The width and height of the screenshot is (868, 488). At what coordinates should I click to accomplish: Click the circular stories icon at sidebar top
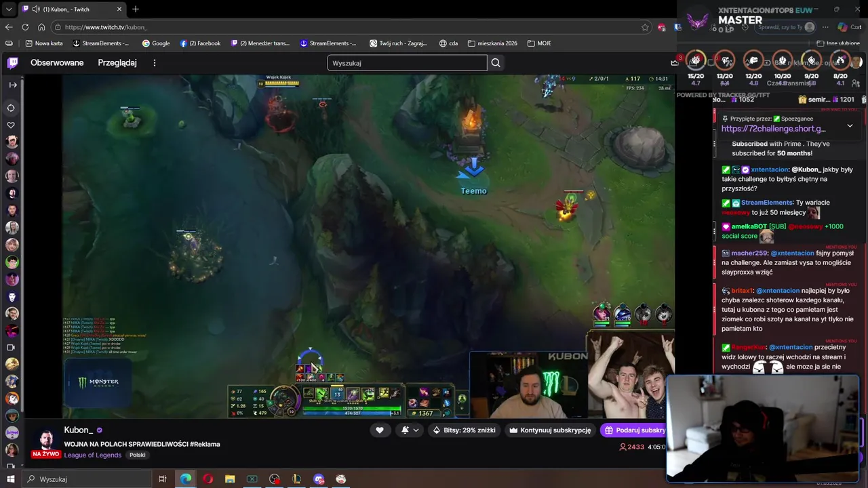(11, 108)
